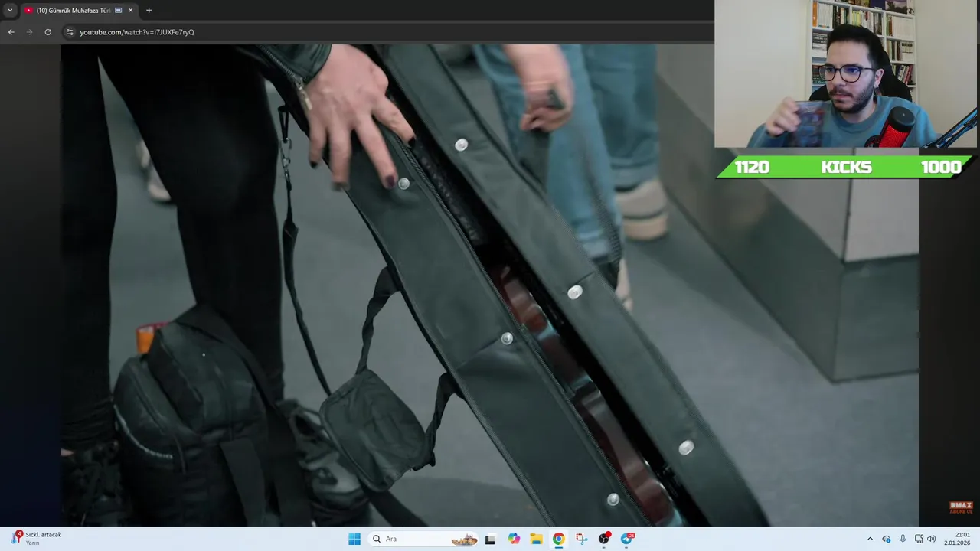Open the Windows Start menu
The height and width of the screenshot is (551, 980).
point(354,539)
